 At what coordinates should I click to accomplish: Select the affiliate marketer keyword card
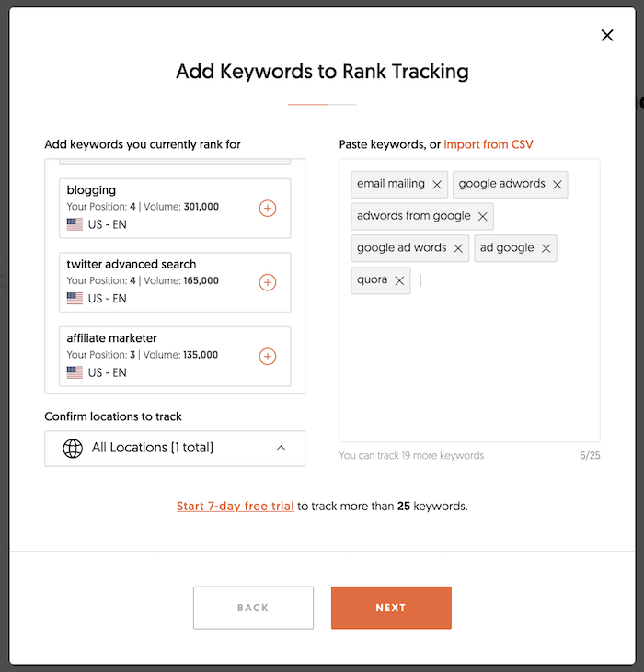click(175, 356)
